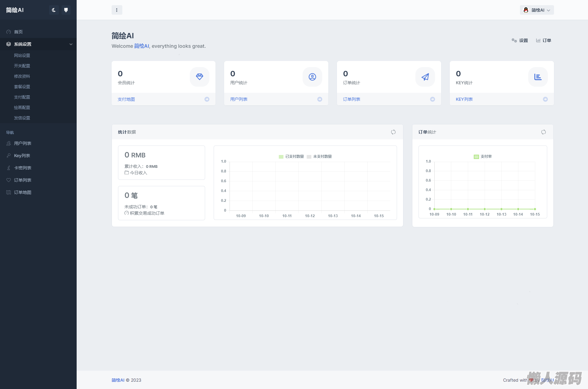Click the 支付率 legend color swatch
Viewport: 588px width, 389px height.
(x=476, y=157)
